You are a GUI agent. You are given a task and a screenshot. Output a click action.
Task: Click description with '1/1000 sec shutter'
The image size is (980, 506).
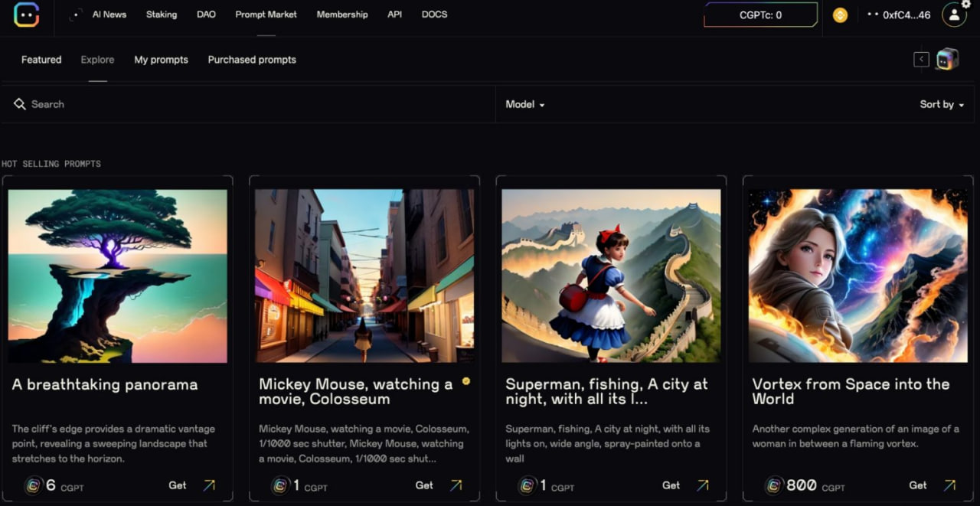click(x=364, y=443)
